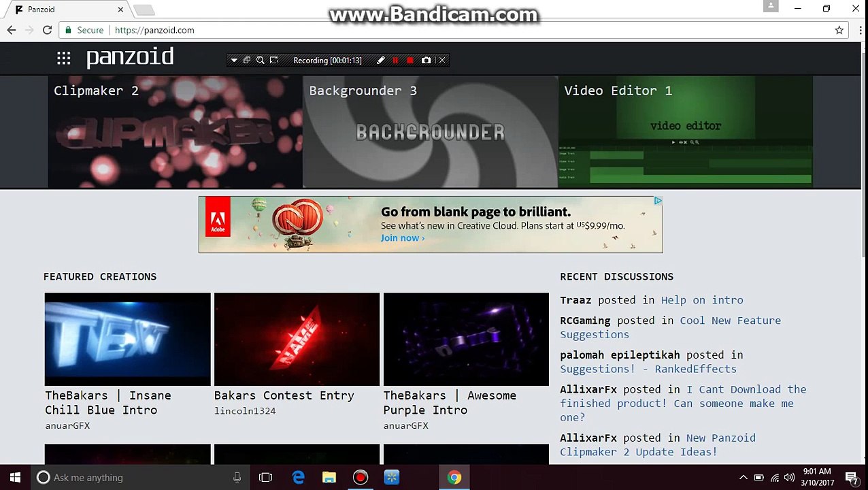Click the Bandicam magnifier icon
The height and width of the screenshot is (490, 868).
pos(260,61)
